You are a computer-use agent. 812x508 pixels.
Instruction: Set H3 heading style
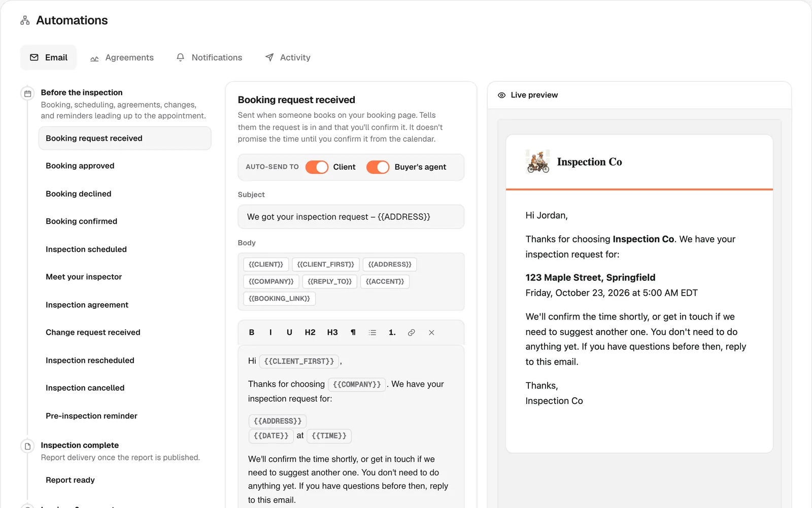[x=332, y=332]
